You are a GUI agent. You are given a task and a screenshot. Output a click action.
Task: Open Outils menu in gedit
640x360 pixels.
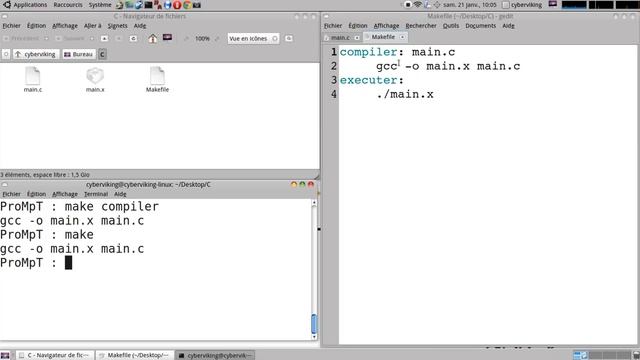(451, 26)
